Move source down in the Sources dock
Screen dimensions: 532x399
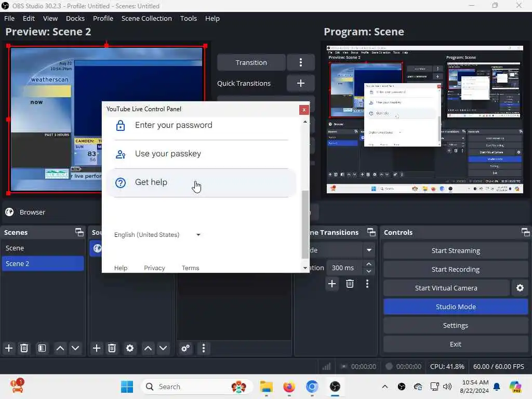163,348
